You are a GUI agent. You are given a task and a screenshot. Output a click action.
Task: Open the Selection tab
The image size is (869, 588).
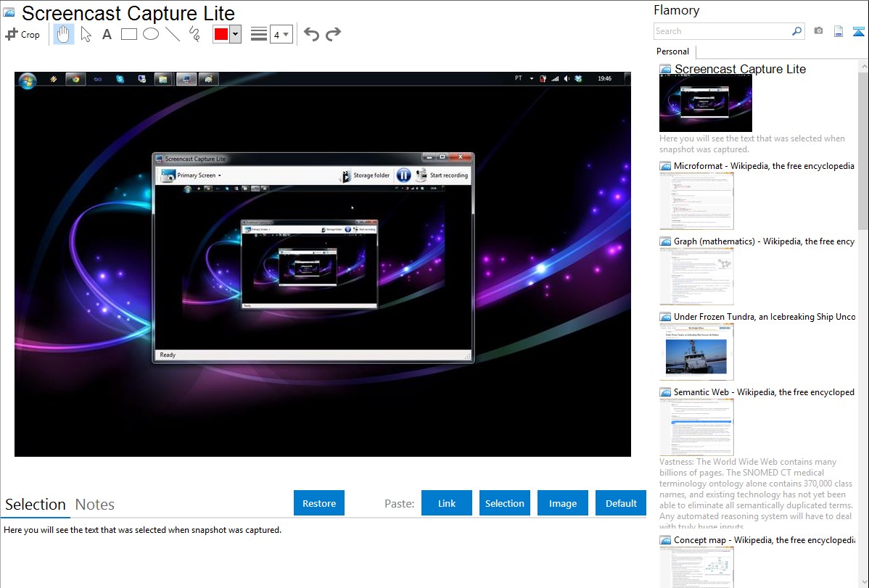[x=36, y=505]
